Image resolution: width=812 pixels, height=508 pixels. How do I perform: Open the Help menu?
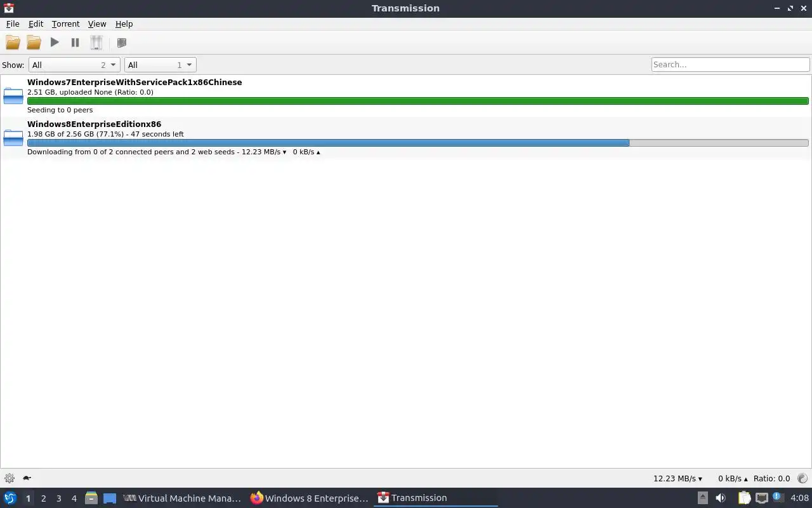tap(124, 23)
